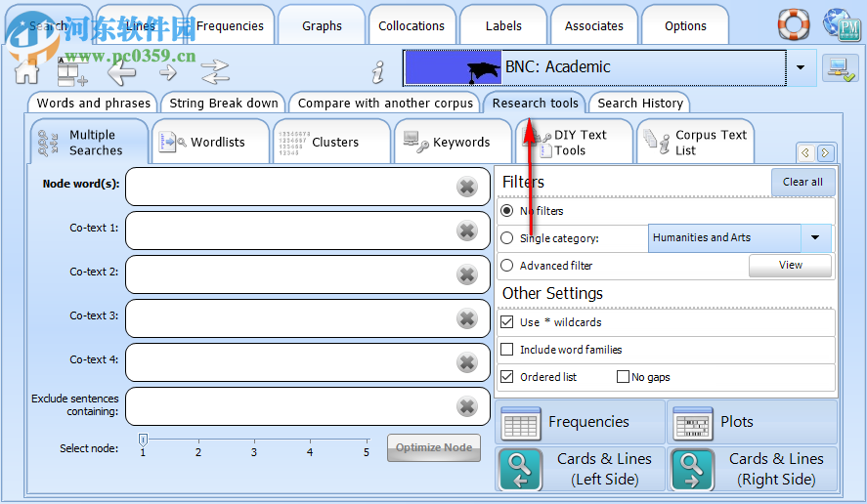The image size is (867, 504).
Task: Open the life-ring help icon
Action: pos(794,24)
